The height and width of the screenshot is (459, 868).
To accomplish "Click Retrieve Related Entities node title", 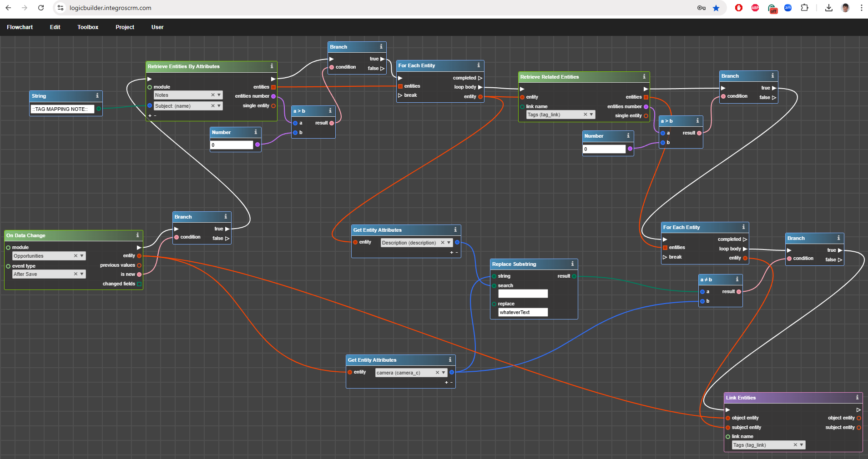I will point(550,77).
